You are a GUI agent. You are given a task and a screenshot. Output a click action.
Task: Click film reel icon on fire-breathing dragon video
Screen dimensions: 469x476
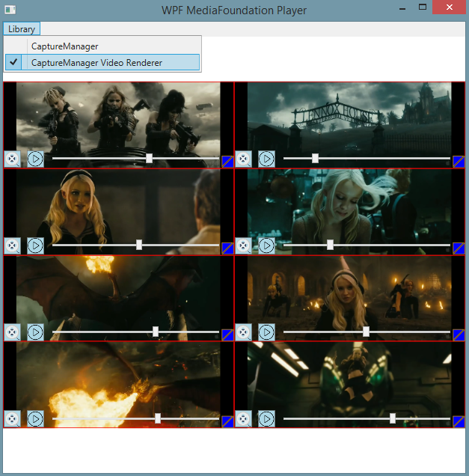pyautogui.click(x=13, y=419)
